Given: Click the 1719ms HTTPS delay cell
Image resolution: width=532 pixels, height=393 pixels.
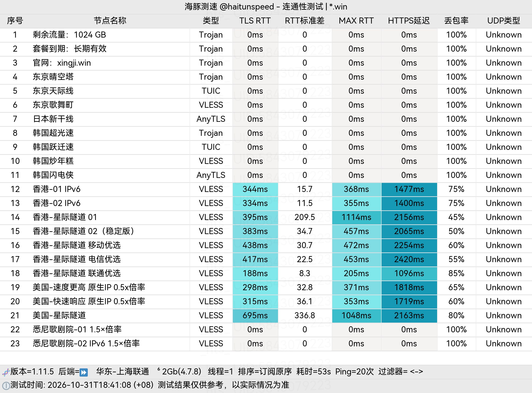Looking at the screenshot, I should click(x=409, y=302).
